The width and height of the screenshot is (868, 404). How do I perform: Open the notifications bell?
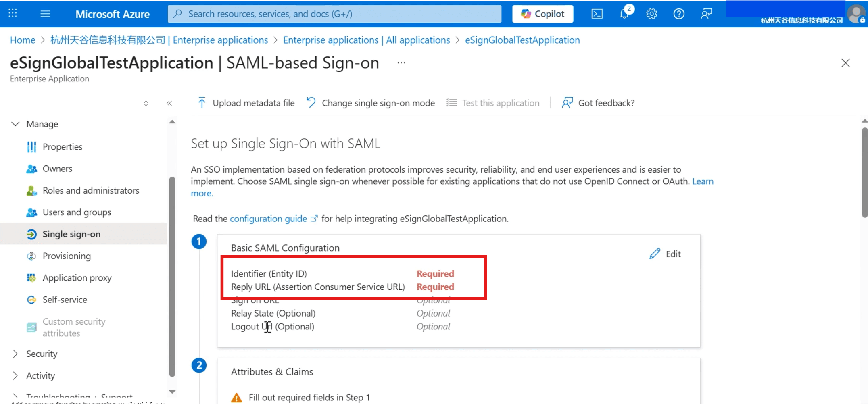click(624, 14)
